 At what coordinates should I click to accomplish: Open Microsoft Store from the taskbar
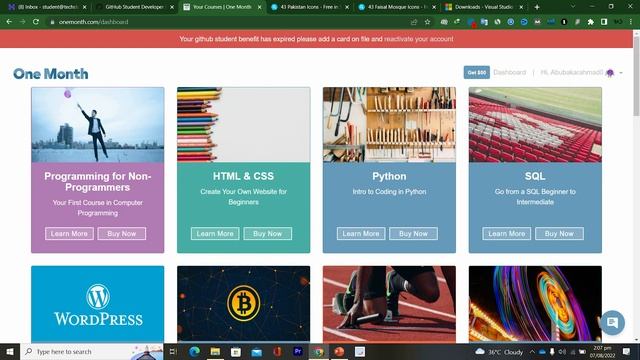point(236,351)
